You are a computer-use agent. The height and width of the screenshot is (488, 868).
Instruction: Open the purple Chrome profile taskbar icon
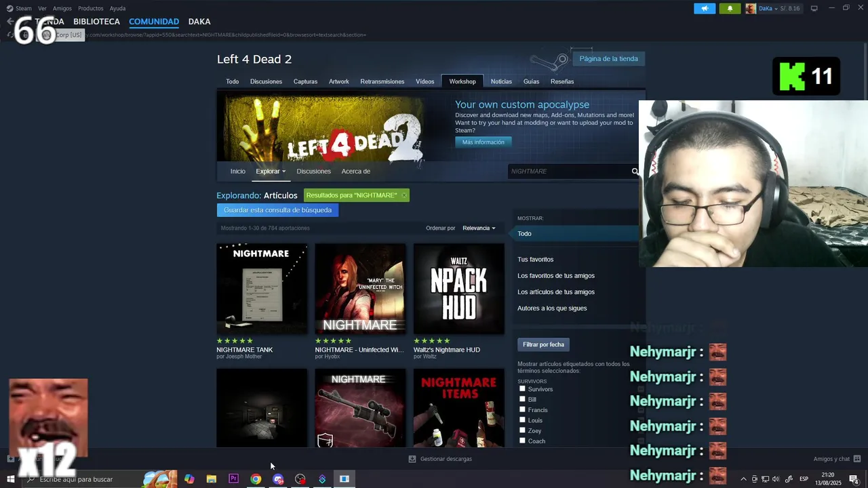click(x=278, y=479)
